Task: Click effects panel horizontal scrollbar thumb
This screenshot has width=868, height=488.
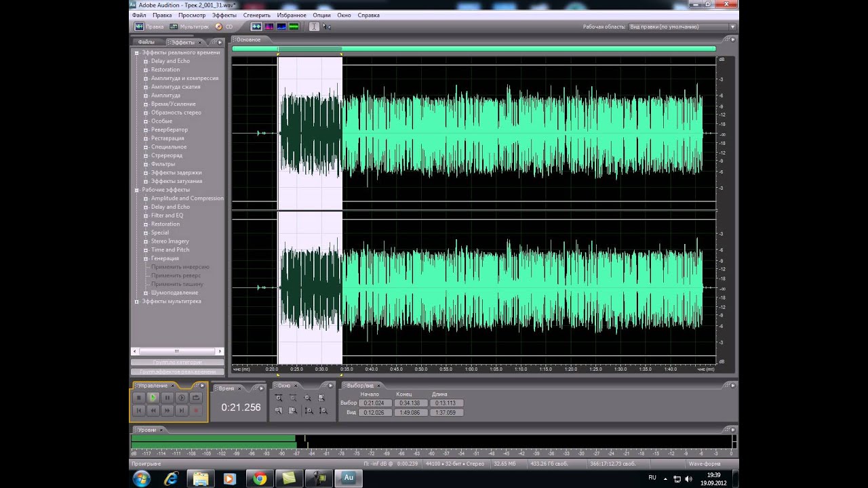Action: tap(177, 351)
